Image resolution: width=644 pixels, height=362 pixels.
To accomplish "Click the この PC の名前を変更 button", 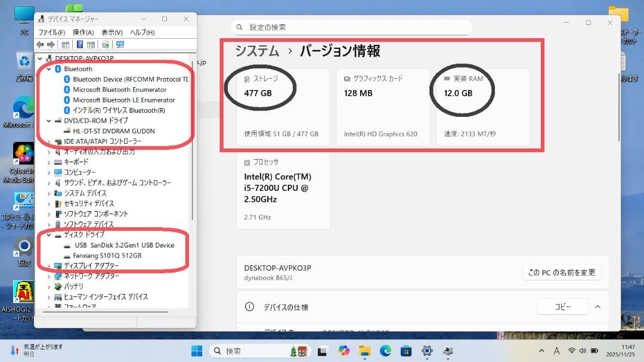I will click(x=561, y=272).
